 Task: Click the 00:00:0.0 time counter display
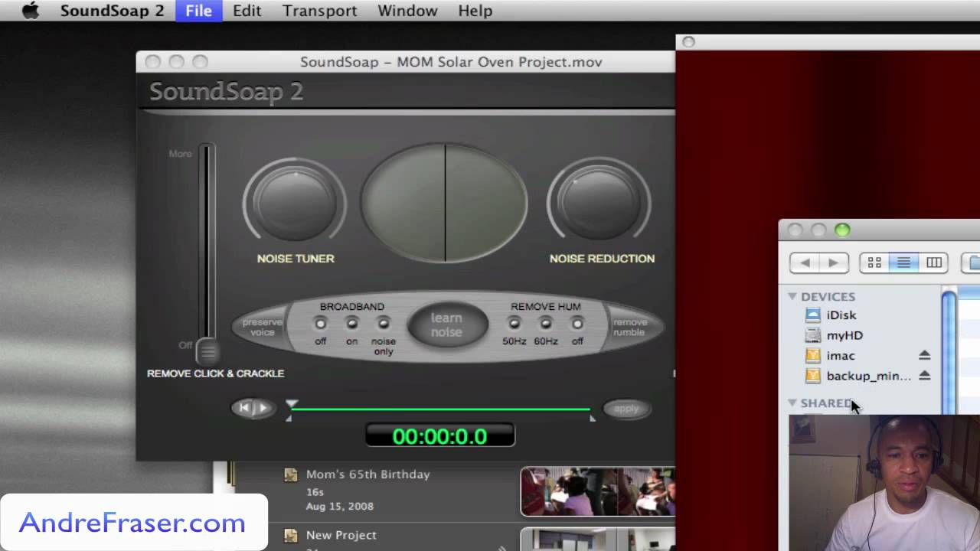pos(440,436)
